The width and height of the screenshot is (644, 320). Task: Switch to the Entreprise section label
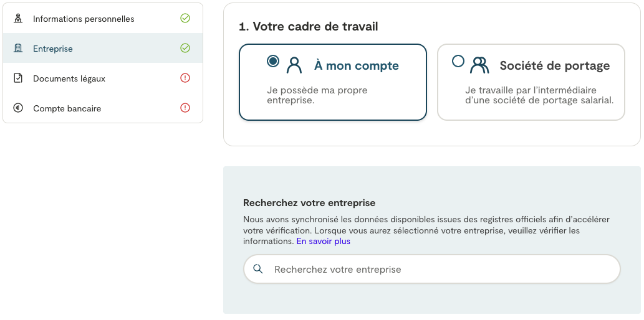(x=53, y=49)
